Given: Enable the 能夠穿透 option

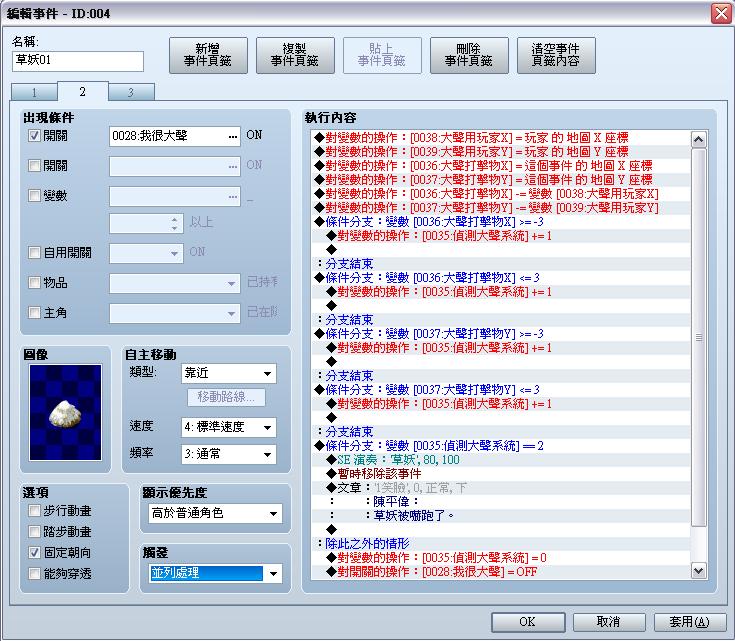Looking at the screenshot, I should pyautogui.click(x=34, y=573).
